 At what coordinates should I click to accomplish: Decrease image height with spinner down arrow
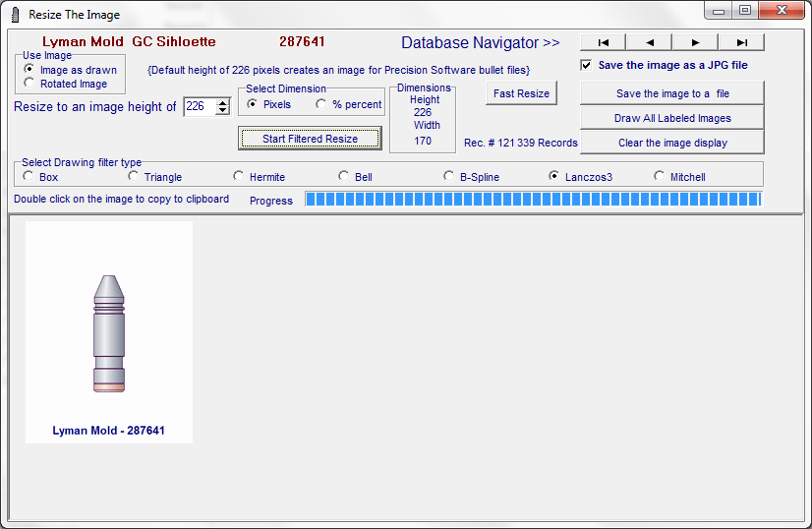[223, 111]
